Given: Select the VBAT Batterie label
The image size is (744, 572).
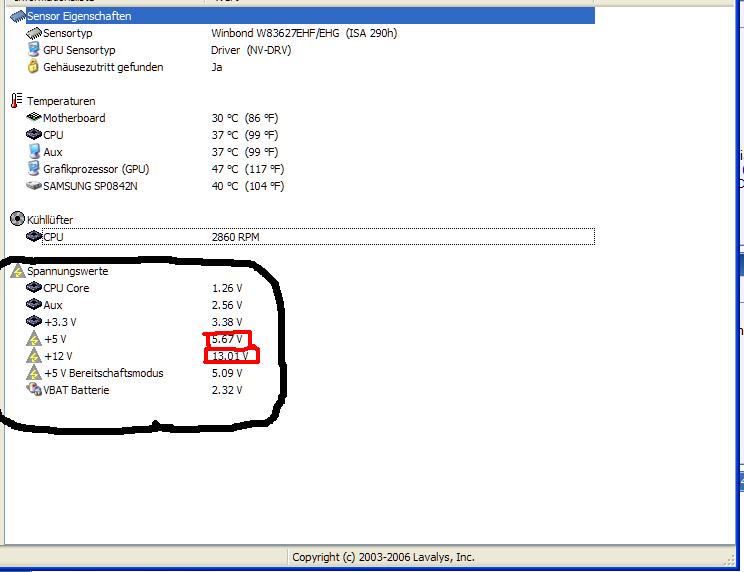Looking at the screenshot, I should click(76, 390).
